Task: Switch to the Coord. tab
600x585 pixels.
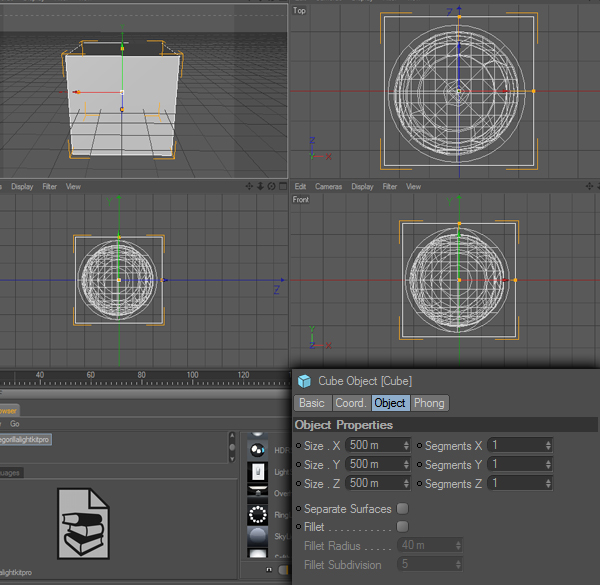Action: coord(351,403)
